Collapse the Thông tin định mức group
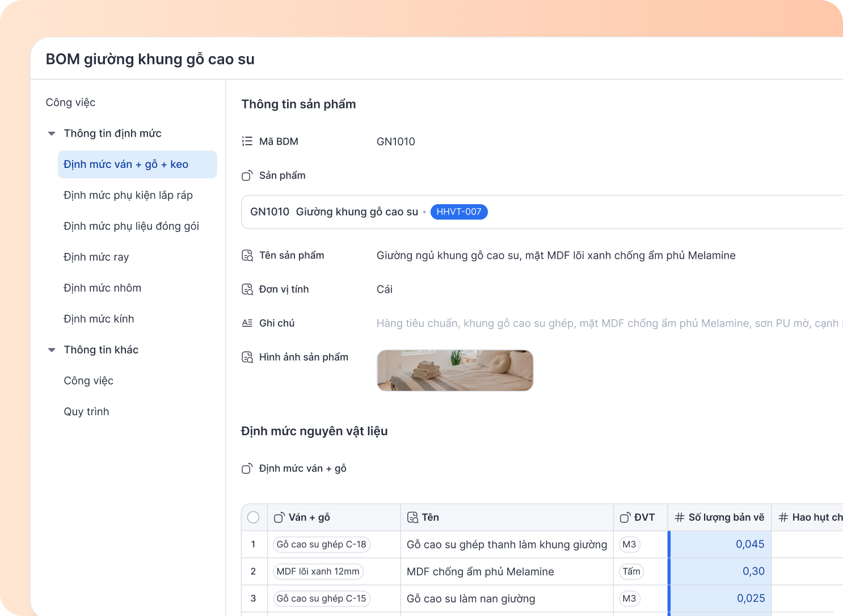 coord(52,134)
